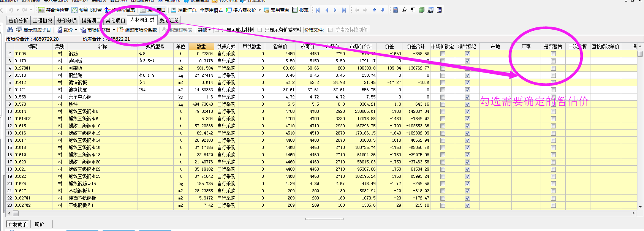Click horizontal scrollbar right arrow
Image resolution: width=644 pixels, height=231 pixels.
tap(633, 213)
